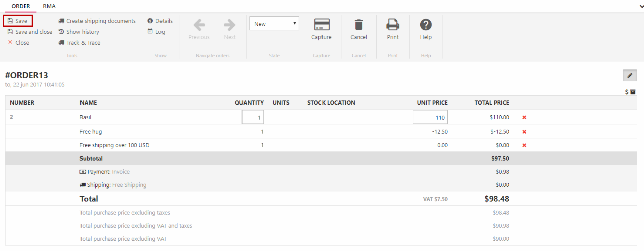Image resolution: width=644 pixels, height=251 pixels.
Task: Remove the Free shipping over 100 USD line
Action: tap(524, 145)
